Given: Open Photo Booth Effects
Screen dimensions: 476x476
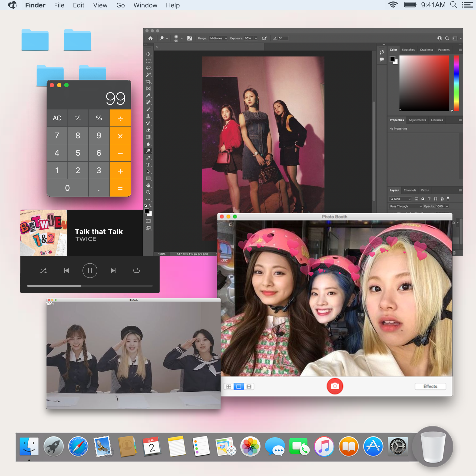Looking at the screenshot, I should click(x=430, y=386).
